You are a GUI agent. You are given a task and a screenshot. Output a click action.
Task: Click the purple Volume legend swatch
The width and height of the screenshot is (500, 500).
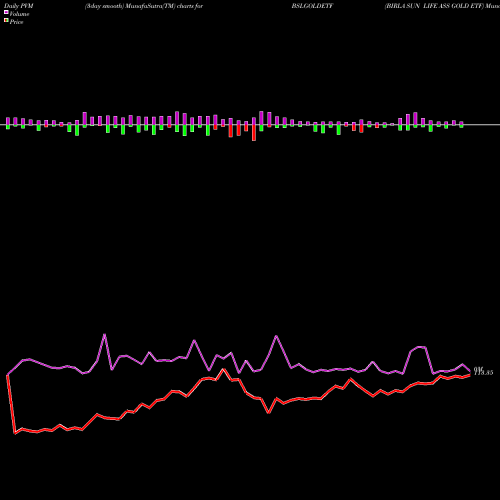6,12
